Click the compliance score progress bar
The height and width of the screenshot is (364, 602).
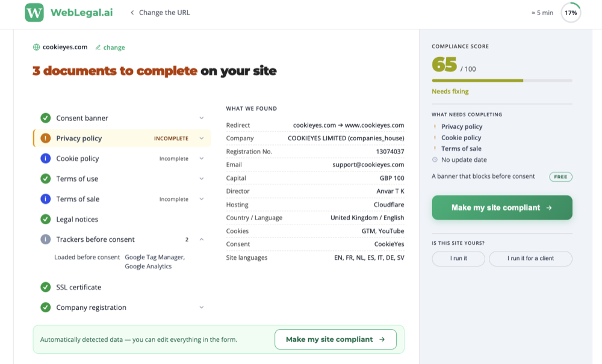tap(502, 81)
